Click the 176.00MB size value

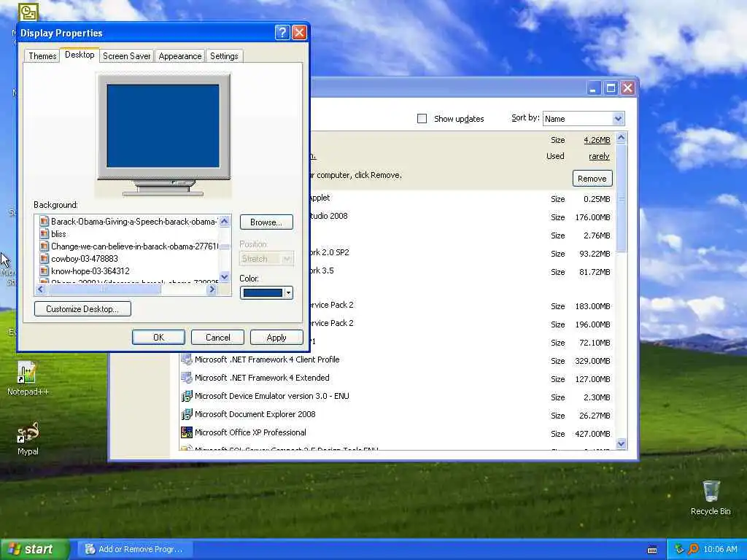tap(592, 217)
